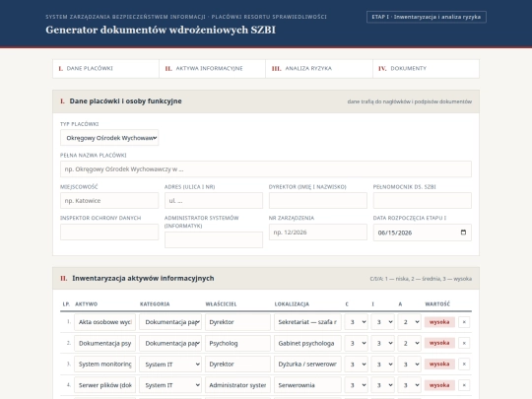Edit asset name Akta osobowe
532x399 pixels.
(104, 322)
